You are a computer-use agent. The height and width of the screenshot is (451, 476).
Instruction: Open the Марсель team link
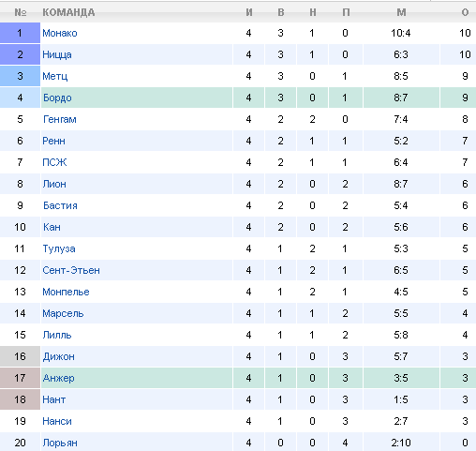(x=63, y=313)
